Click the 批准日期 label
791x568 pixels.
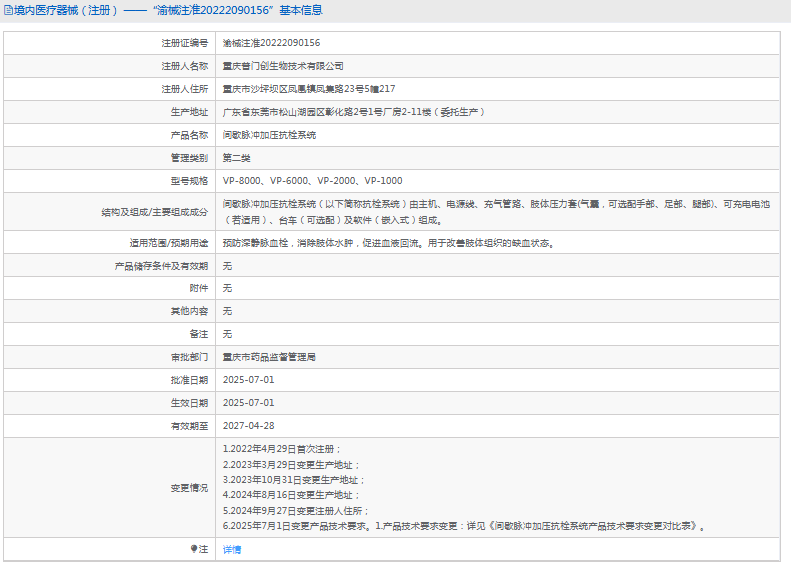click(x=189, y=379)
